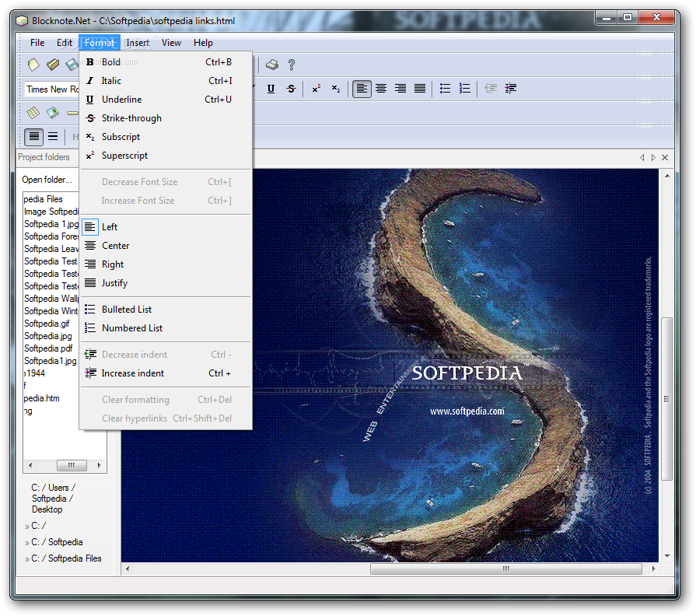The width and height of the screenshot is (696, 616).
Task: Click the insert image icon in third toolbar
Action: pos(52,113)
